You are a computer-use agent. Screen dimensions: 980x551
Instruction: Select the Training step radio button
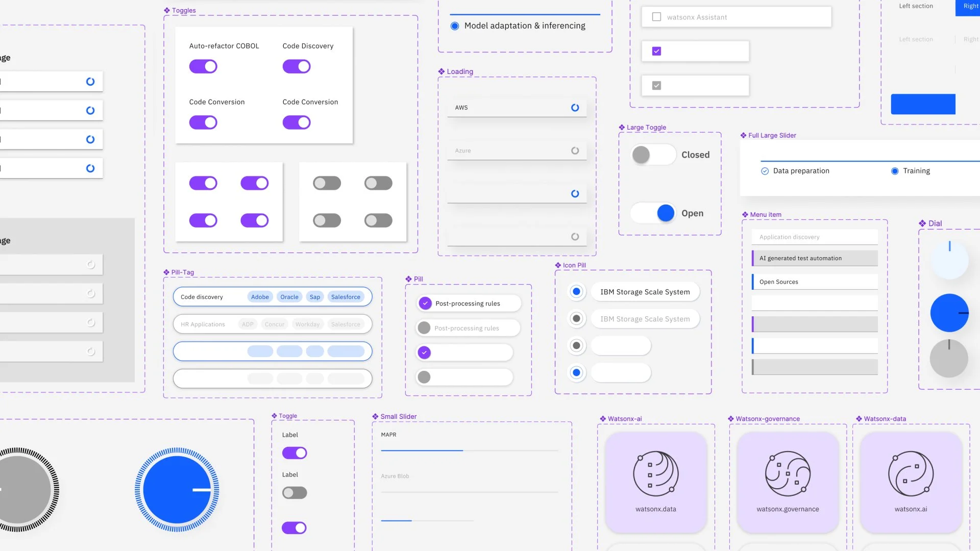[x=894, y=171]
